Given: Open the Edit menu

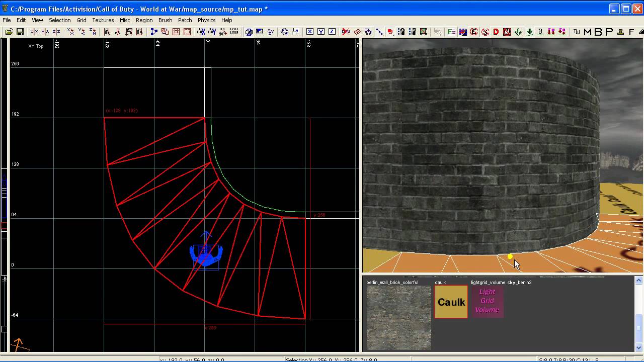Looking at the screenshot, I should (x=21, y=20).
